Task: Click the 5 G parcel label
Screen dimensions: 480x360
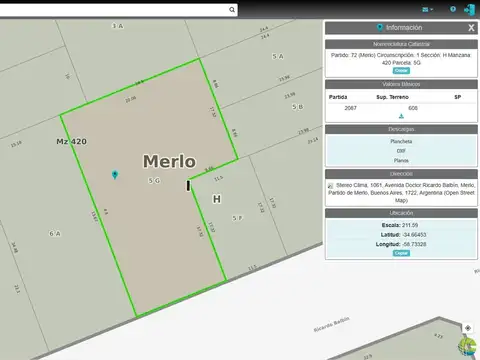Action: tap(154, 180)
